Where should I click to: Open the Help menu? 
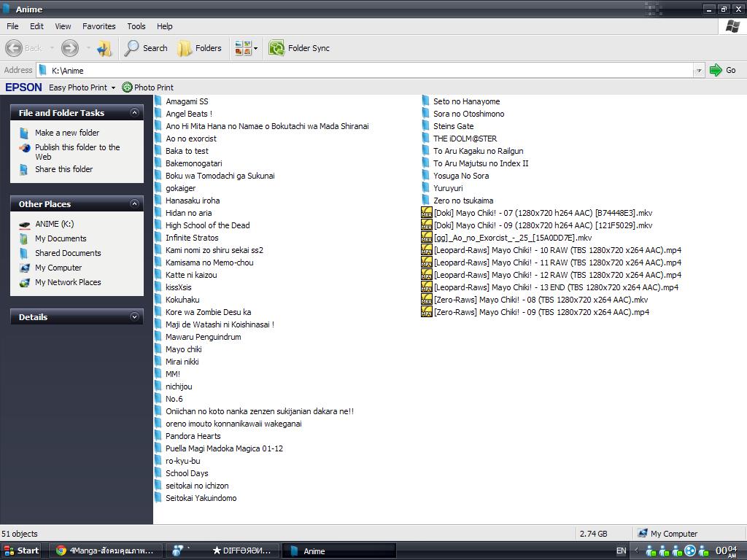click(x=164, y=26)
